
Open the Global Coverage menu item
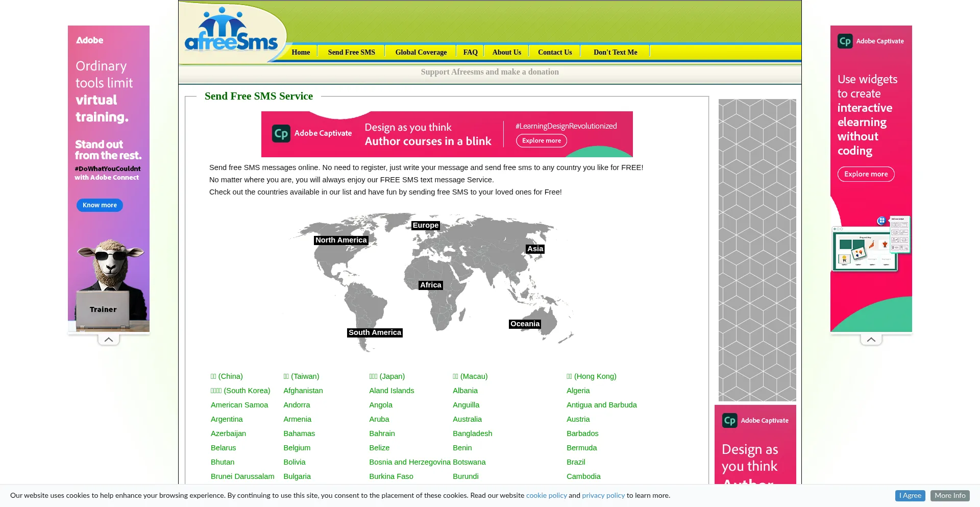click(421, 52)
